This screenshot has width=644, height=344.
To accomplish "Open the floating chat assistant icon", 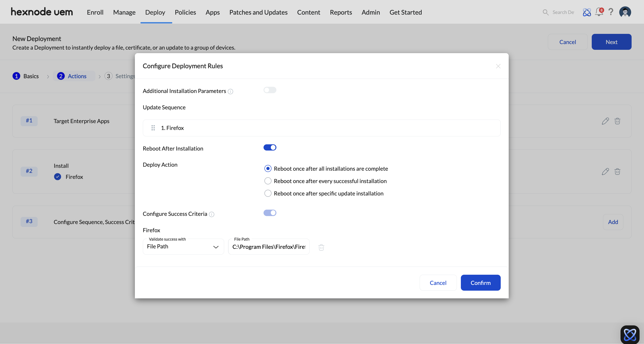I will click(630, 334).
